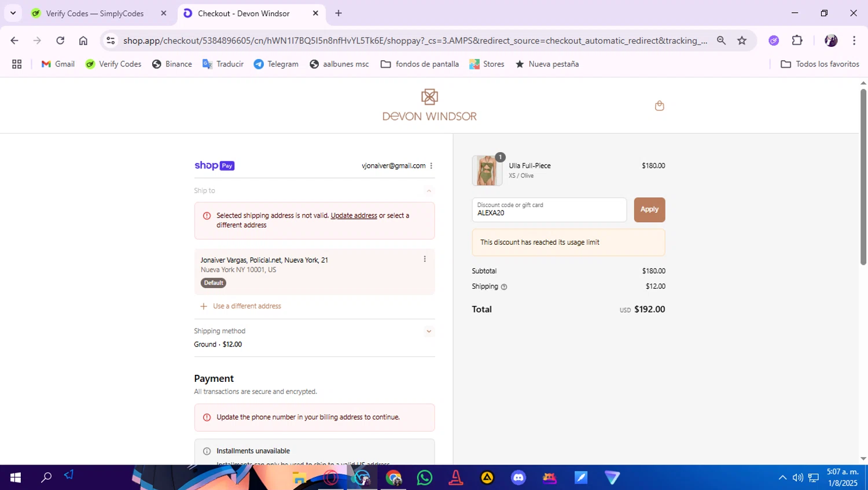
Task: Open the shopping bag cart icon
Action: click(x=659, y=106)
